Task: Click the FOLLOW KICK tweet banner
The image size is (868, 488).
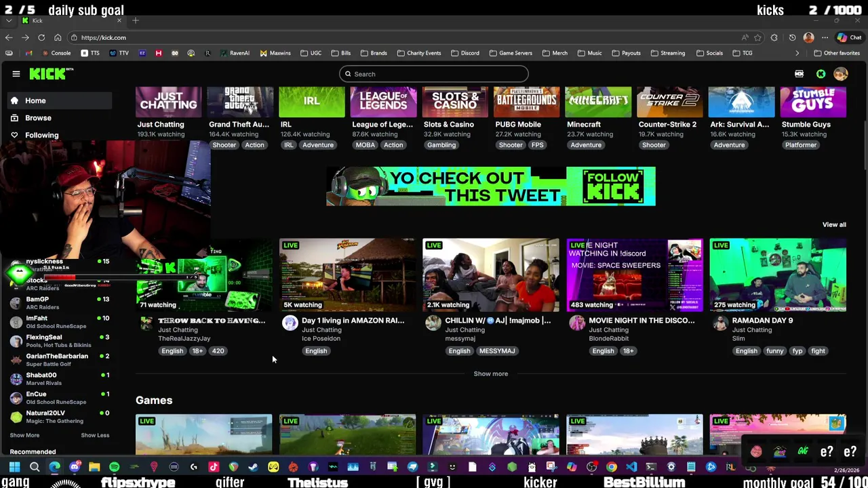Action: [490, 186]
